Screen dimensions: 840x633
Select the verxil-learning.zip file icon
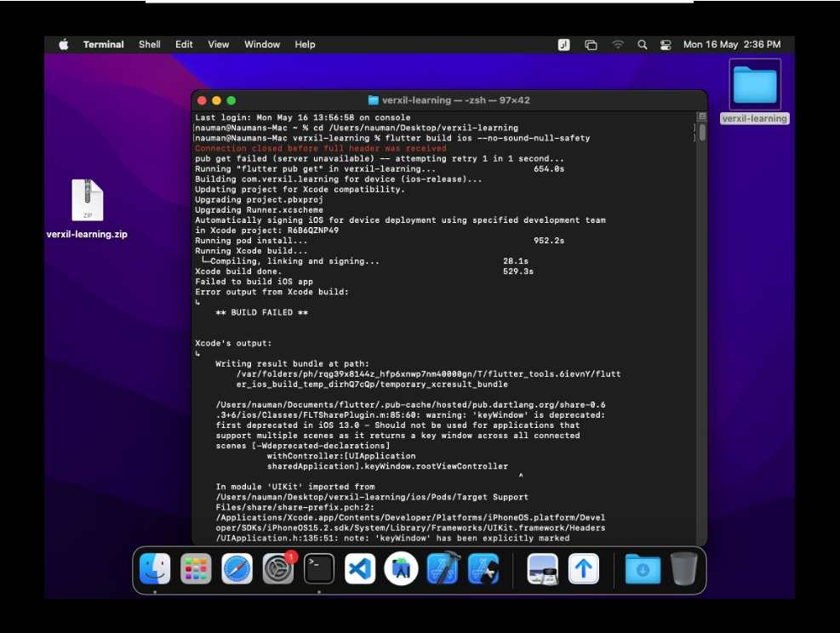pos(88,200)
